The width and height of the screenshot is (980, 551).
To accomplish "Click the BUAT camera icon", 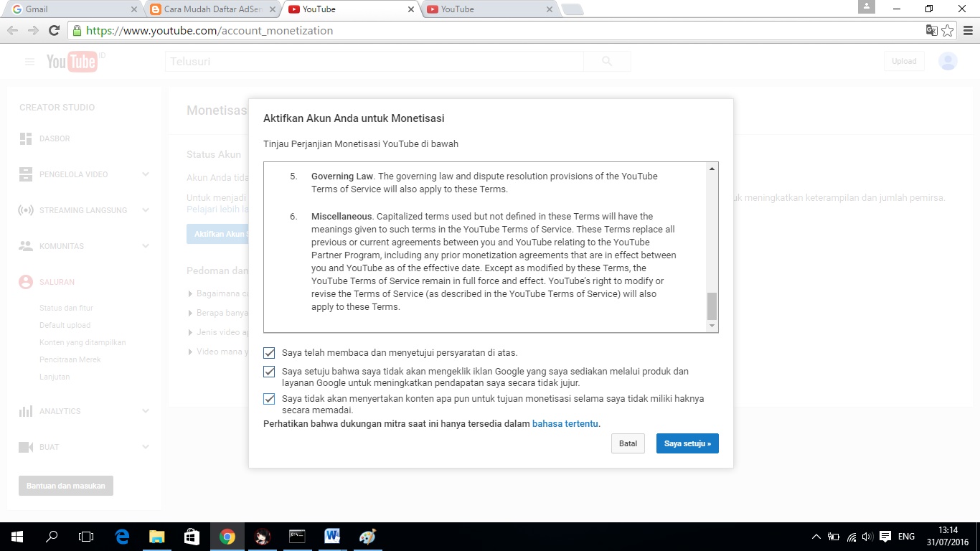I will [x=26, y=447].
